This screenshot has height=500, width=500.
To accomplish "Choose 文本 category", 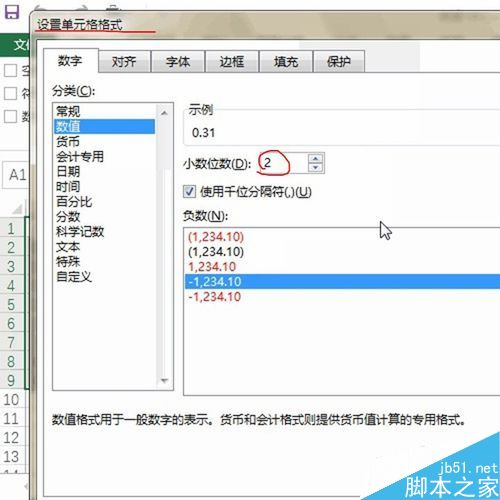I will point(104,247).
